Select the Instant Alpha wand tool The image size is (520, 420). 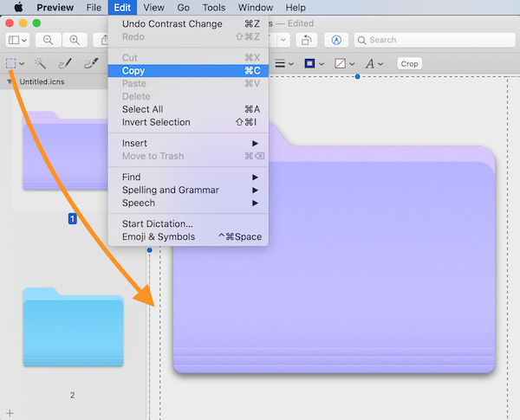tap(40, 63)
